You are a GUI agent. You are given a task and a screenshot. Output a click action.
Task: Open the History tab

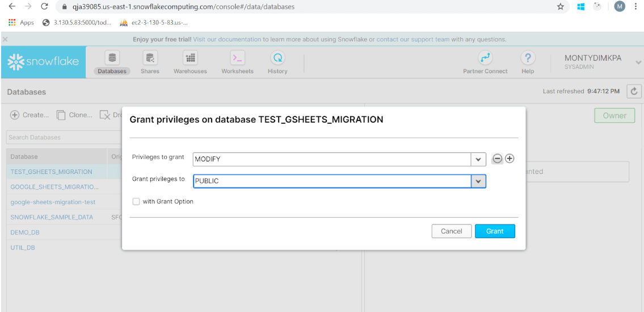pyautogui.click(x=277, y=63)
